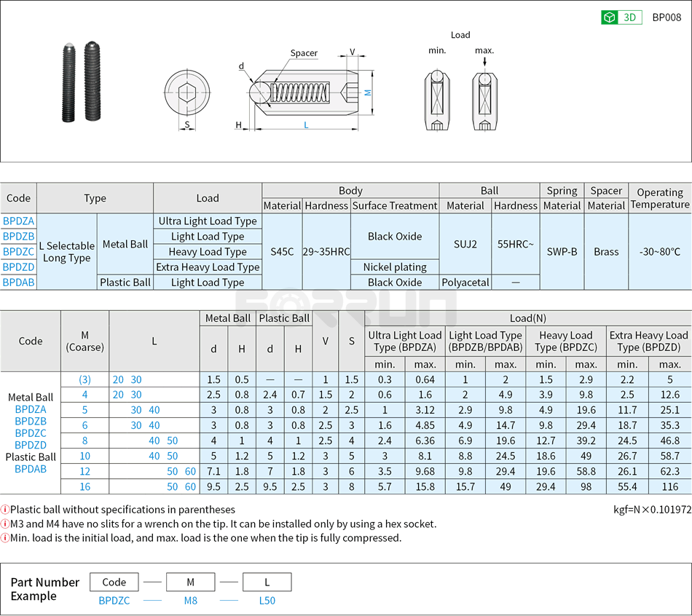Select M value (3) in the size table
The height and width of the screenshot is (616, 692).
[x=85, y=379]
